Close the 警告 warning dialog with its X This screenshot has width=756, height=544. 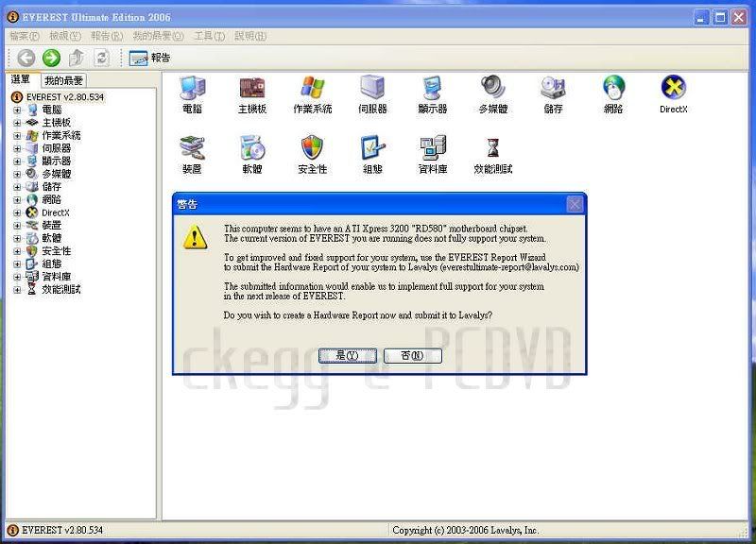pos(575,205)
